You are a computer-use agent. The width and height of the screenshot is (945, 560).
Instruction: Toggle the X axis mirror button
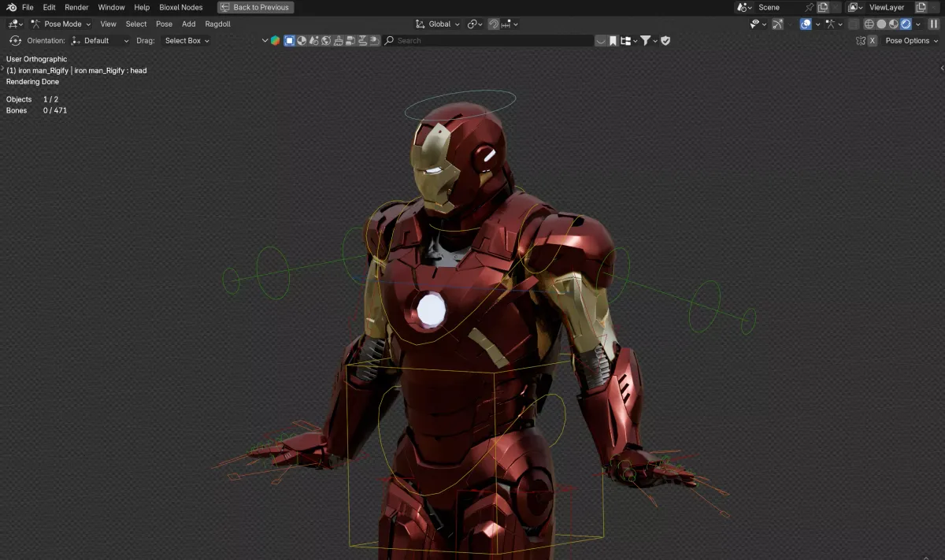click(x=873, y=40)
